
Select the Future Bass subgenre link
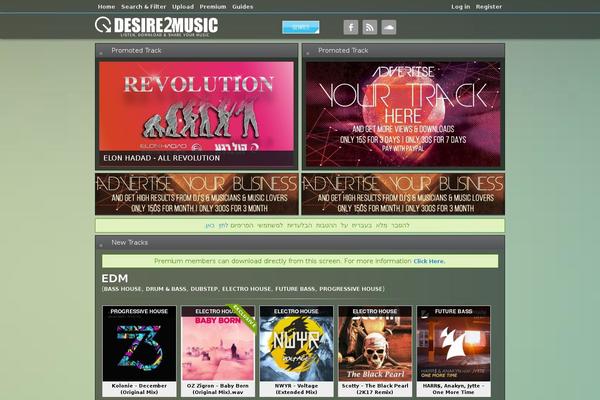click(x=295, y=289)
